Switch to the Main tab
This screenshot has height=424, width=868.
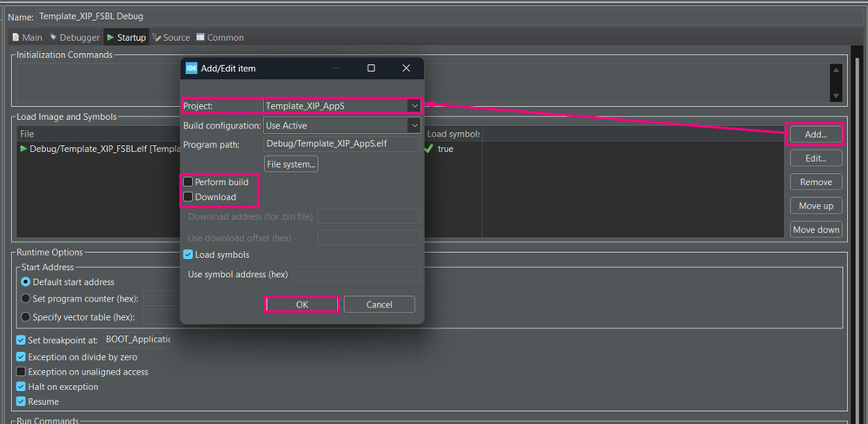tap(27, 37)
